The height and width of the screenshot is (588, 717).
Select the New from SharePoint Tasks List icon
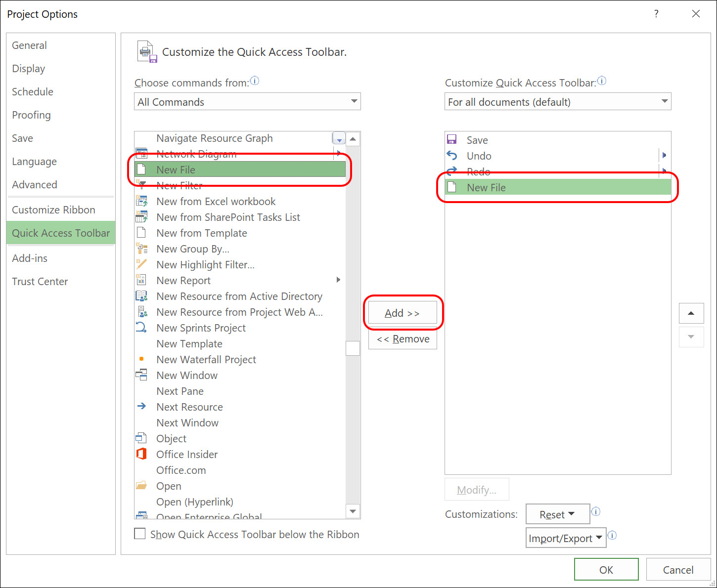click(x=141, y=217)
